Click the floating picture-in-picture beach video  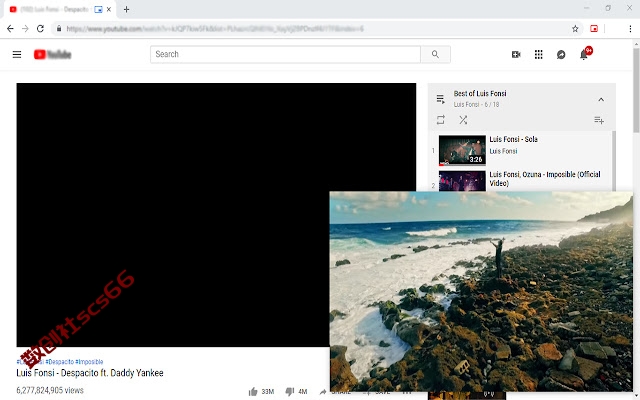point(481,291)
